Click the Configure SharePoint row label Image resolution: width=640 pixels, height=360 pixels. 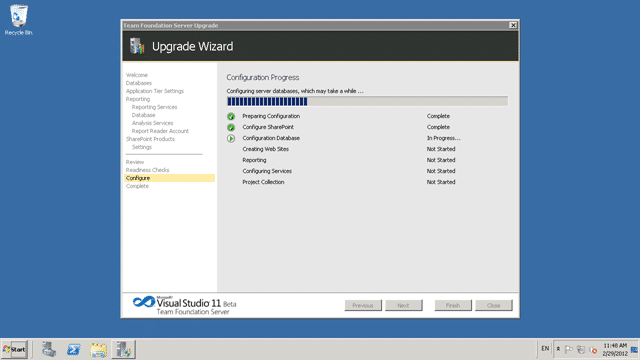click(x=268, y=127)
